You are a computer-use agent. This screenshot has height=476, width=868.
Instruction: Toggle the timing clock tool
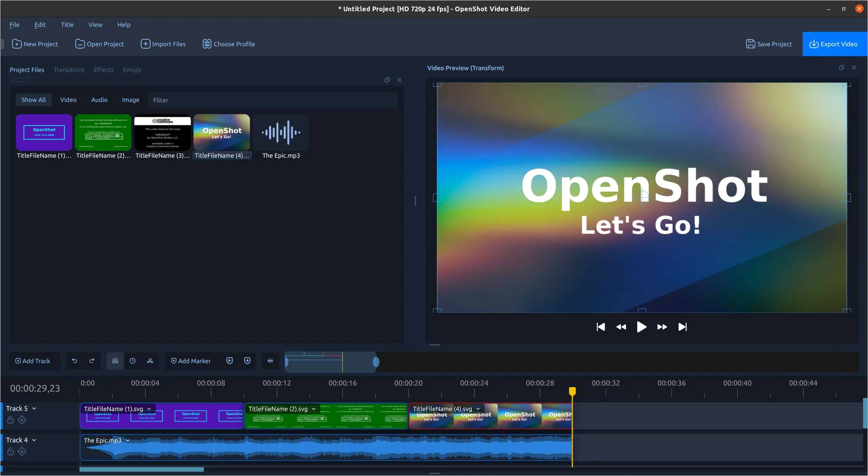click(x=133, y=361)
